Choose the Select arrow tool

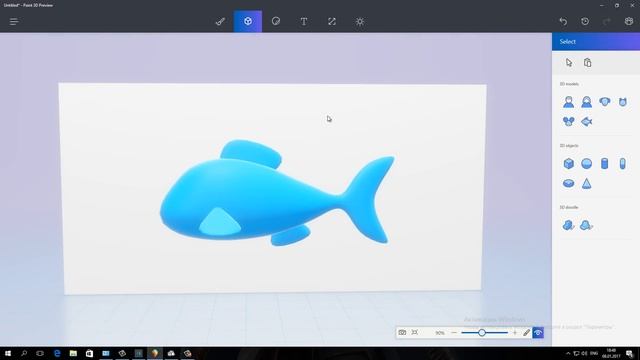click(x=569, y=62)
